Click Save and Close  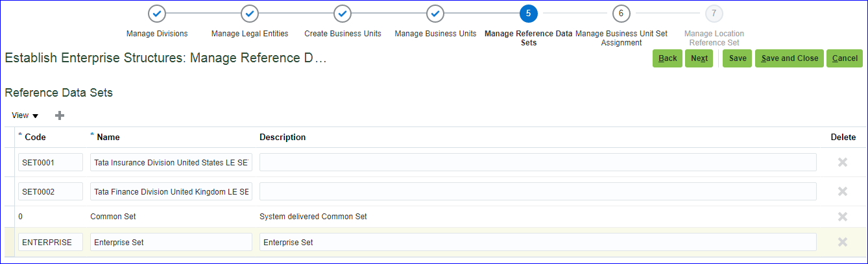(x=790, y=58)
